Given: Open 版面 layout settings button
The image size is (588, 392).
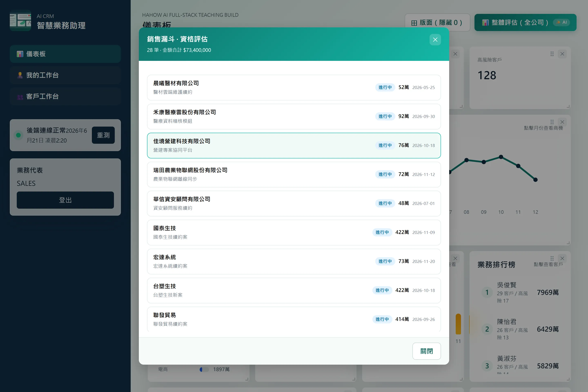Looking at the screenshot, I should click(437, 22).
